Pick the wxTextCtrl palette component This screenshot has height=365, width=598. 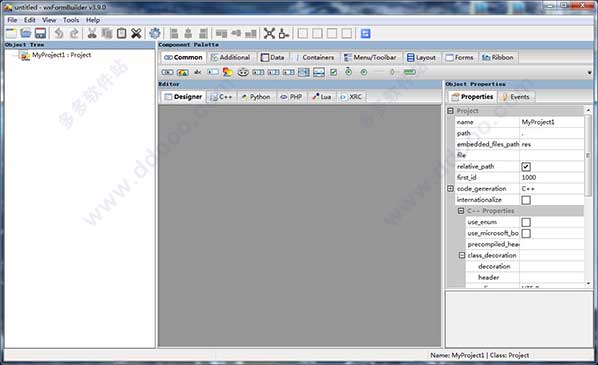click(x=213, y=72)
